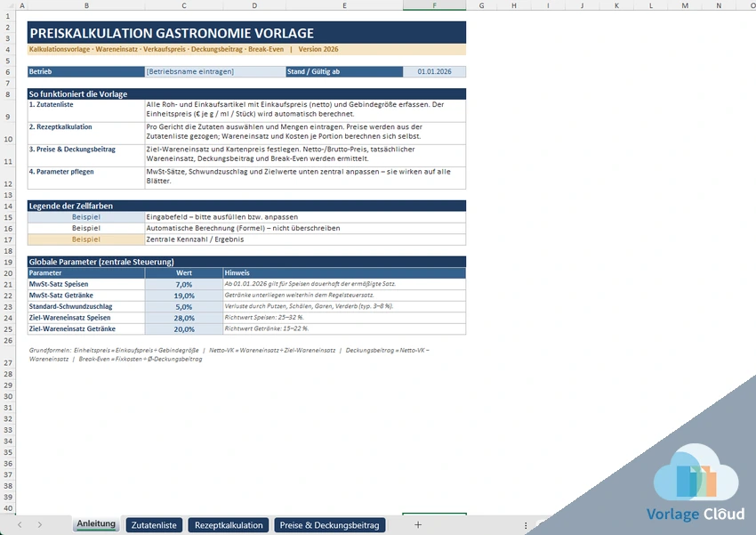Switch to Preise & Deckungsbeitrag sheet tab
This screenshot has width=756, height=535.
coord(329,525)
